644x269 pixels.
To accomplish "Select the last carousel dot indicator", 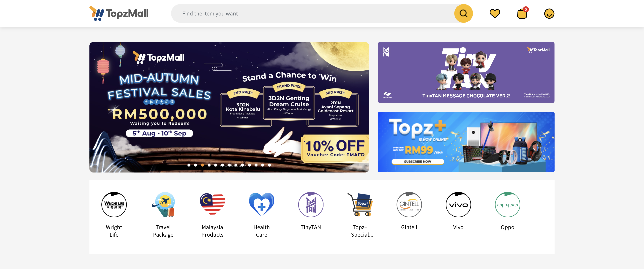I will (269, 165).
